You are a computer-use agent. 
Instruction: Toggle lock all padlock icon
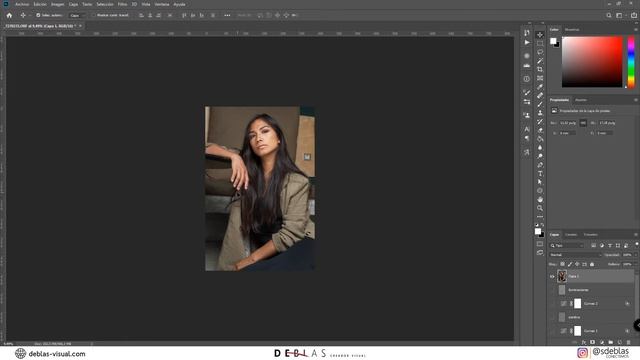tap(592, 264)
